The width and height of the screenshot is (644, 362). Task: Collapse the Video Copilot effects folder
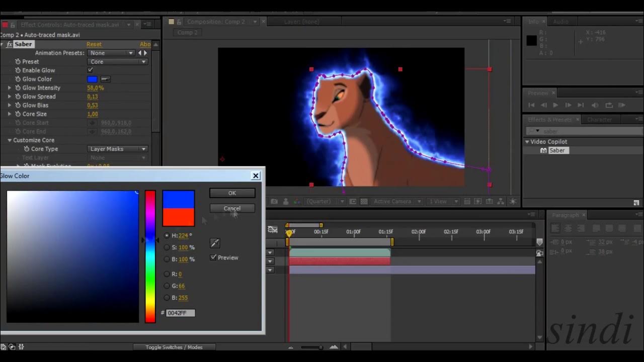[x=527, y=142]
